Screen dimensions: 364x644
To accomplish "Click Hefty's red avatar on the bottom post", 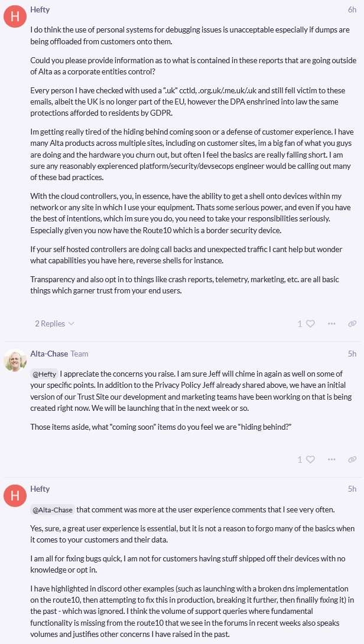I will [x=15, y=496].
